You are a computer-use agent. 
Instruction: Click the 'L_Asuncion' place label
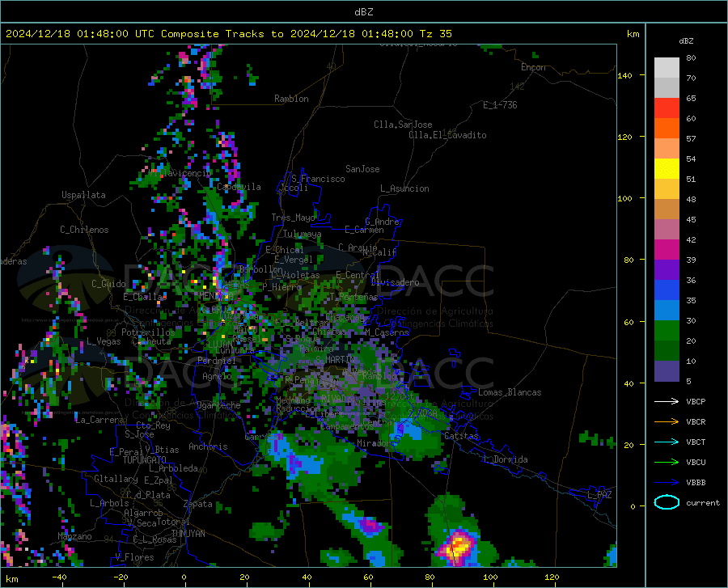pos(404,188)
